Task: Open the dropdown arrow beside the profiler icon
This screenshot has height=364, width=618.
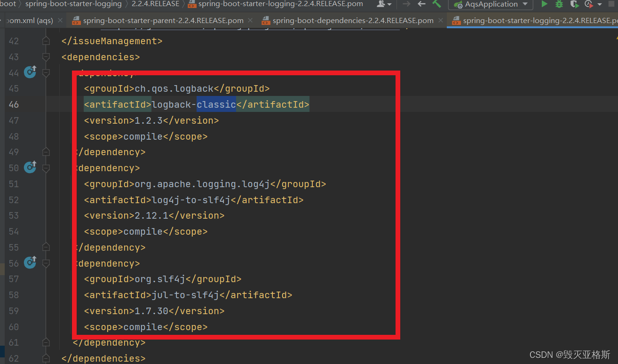Action: [x=599, y=4]
